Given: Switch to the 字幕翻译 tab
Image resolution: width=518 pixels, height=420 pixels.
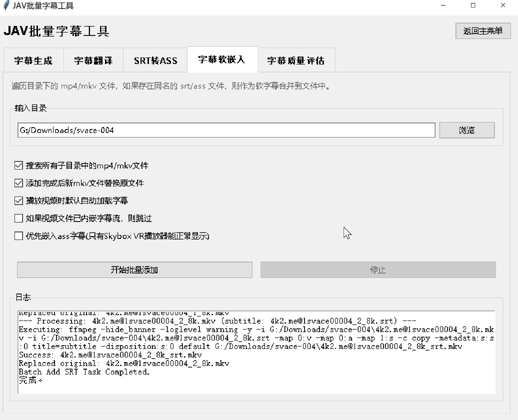Looking at the screenshot, I should coord(93,60).
